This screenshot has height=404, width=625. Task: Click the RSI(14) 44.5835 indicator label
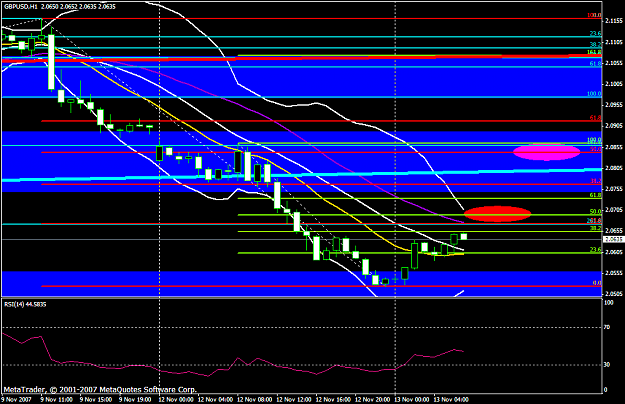pos(25,304)
